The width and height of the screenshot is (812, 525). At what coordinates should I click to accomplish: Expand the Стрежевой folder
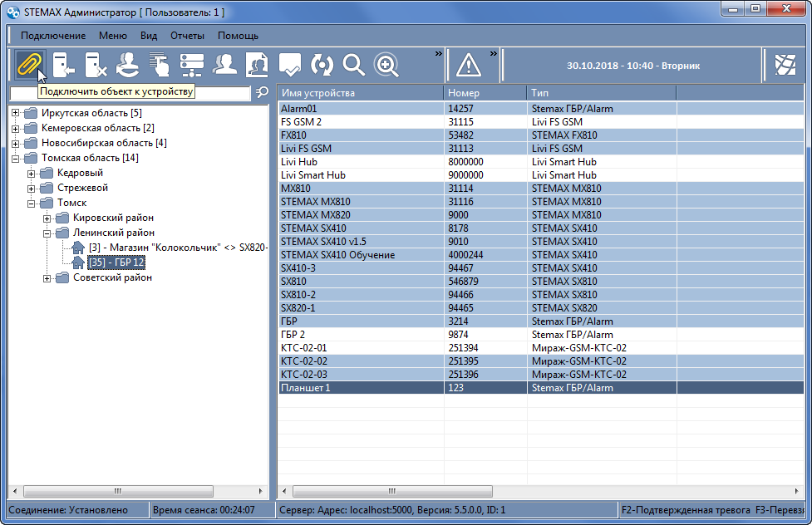[x=31, y=188]
